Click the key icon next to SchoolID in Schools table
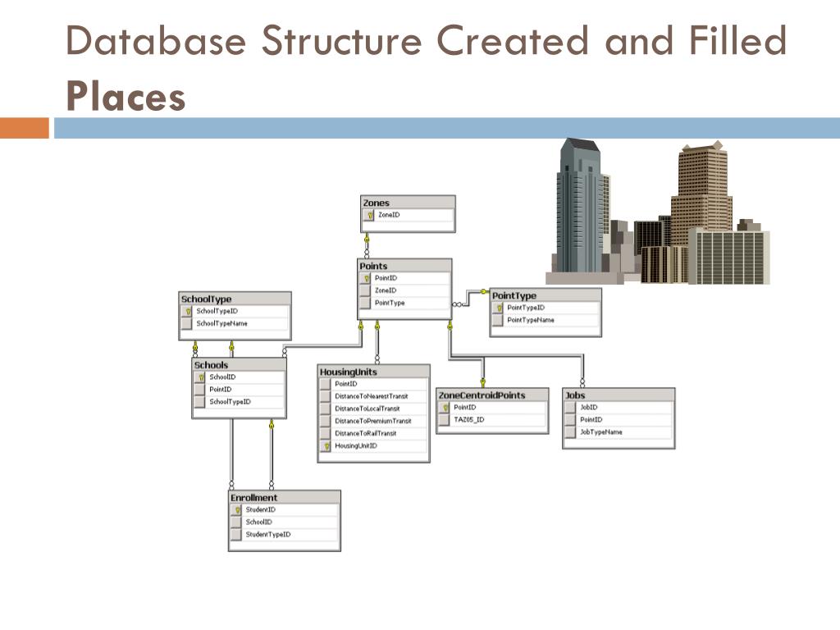Screen dimensions: 840x630 click(200, 377)
